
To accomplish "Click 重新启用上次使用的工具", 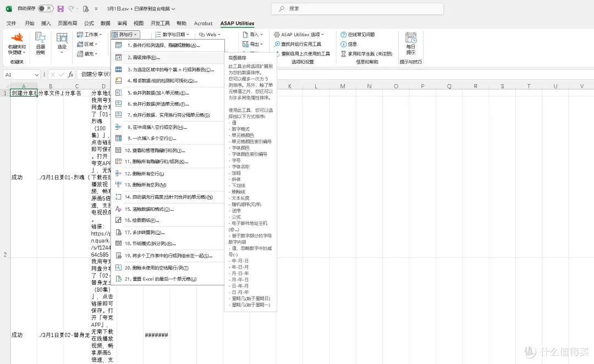I will (302, 54).
